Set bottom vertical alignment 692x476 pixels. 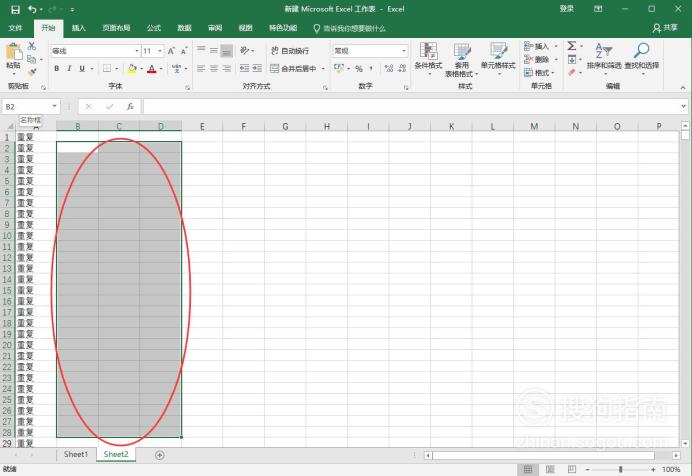pos(226,51)
